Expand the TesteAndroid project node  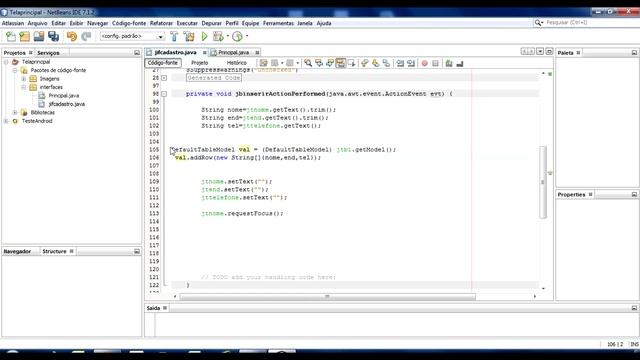tap(6, 121)
